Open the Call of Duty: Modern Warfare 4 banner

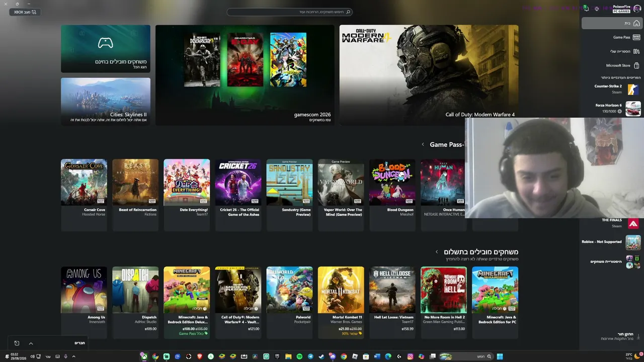(x=429, y=75)
